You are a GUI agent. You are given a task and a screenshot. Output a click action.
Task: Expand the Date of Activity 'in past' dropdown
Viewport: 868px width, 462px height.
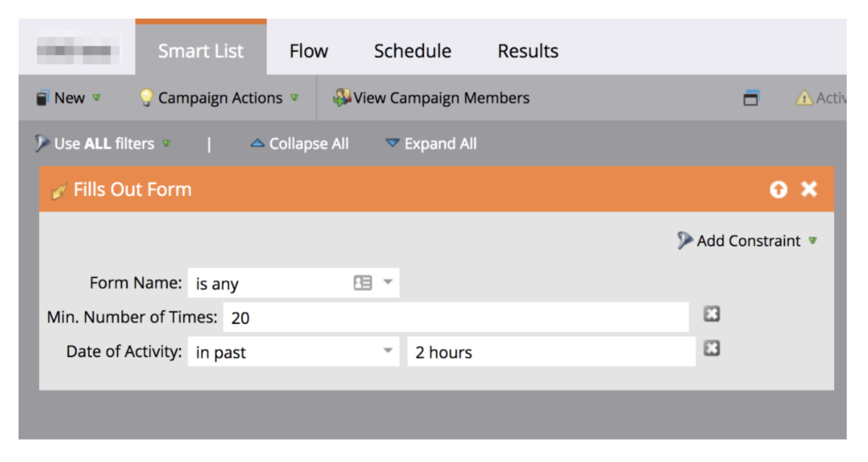pos(387,351)
